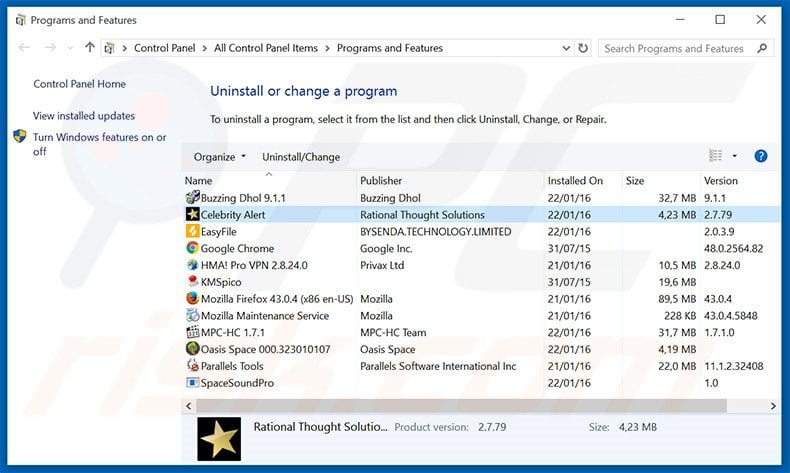
Task: Click All Control Panel Items breadcrumb
Action: [x=266, y=48]
